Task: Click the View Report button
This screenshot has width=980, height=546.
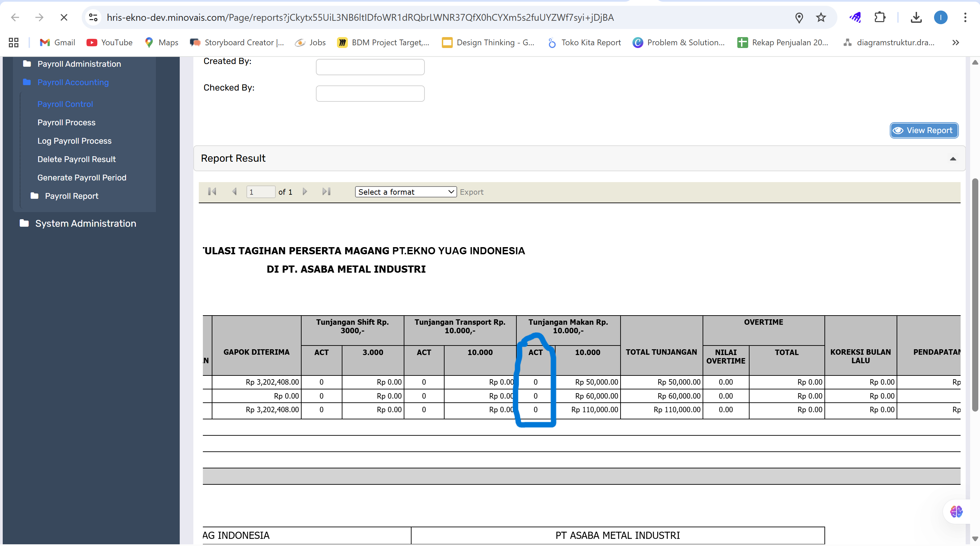Action: (x=924, y=130)
